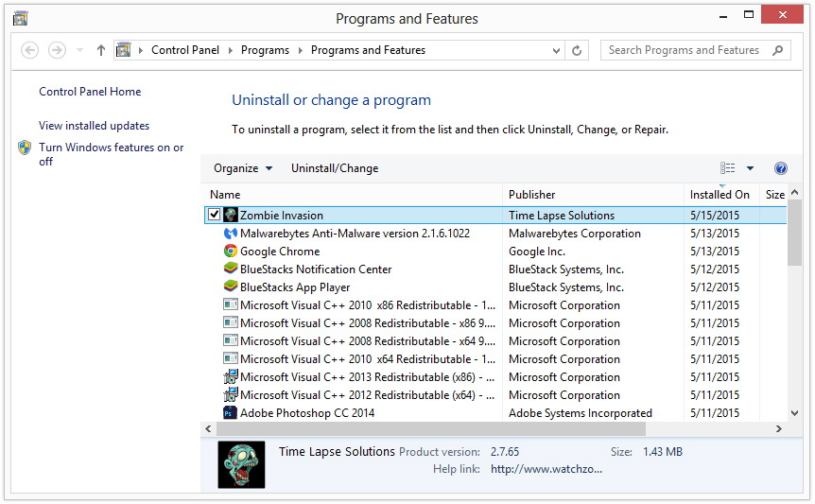Click the Malwarebytes Anti-Malware icon

[230, 234]
